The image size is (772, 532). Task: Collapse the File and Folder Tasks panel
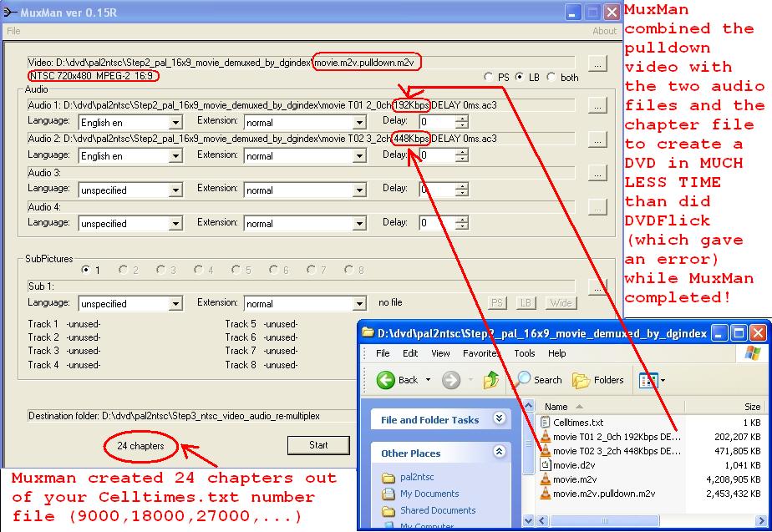pos(500,418)
